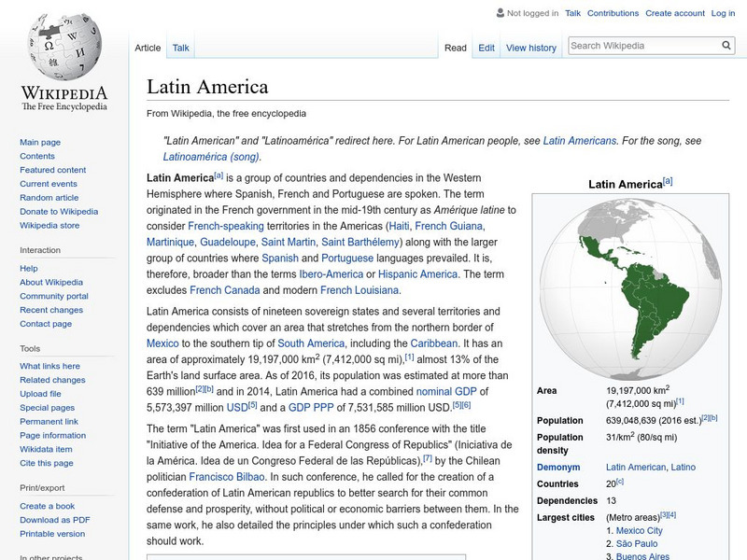Click Latino demonym link

(x=684, y=468)
